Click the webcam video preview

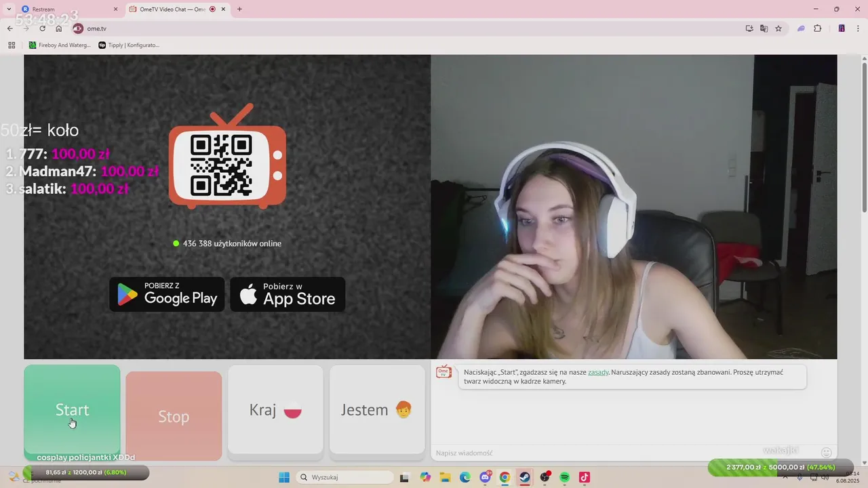point(633,207)
